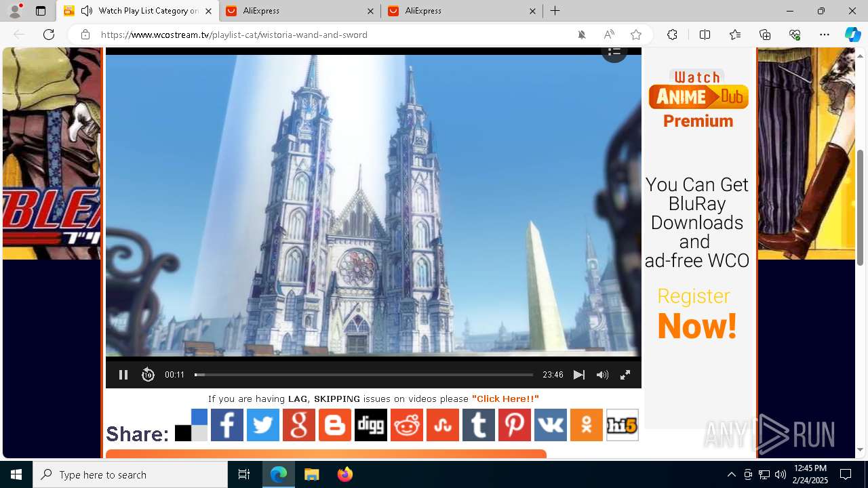Viewport: 868px width, 488px height.
Task: Skip to next episode
Action: [x=578, y=375]
